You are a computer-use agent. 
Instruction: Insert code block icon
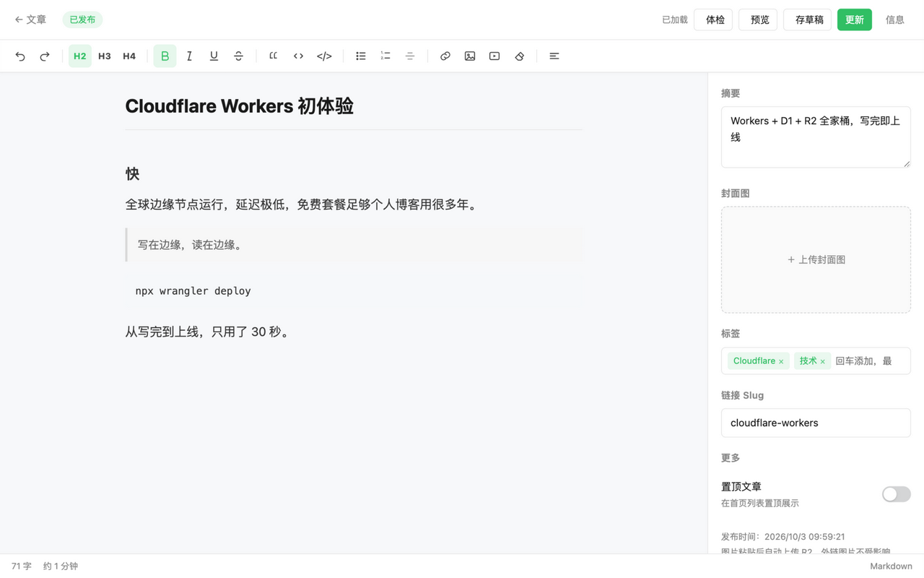(x=324, y=56)
